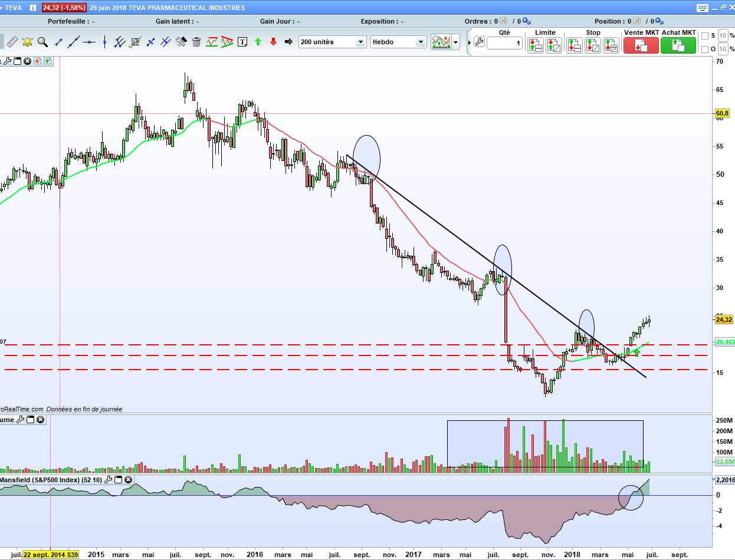Select the ruler measurement tool
This screenshot has width=735, height=560.
pyautogui.click(x=11, y=42)
